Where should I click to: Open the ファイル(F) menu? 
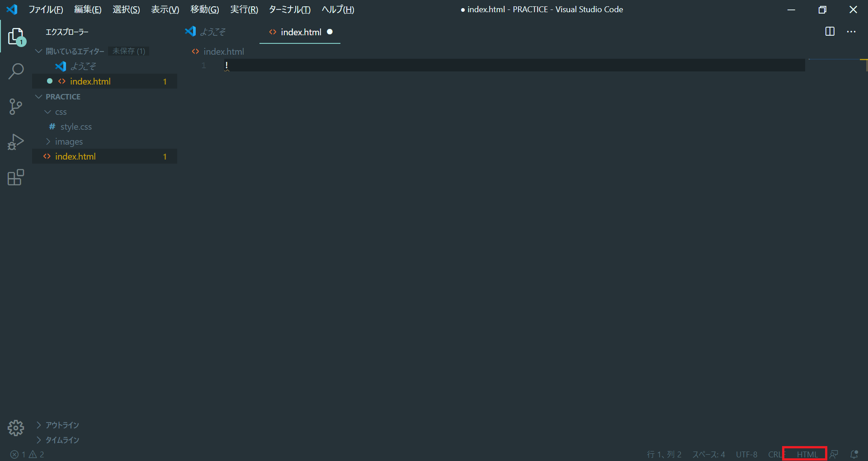(x=46, y=9)
